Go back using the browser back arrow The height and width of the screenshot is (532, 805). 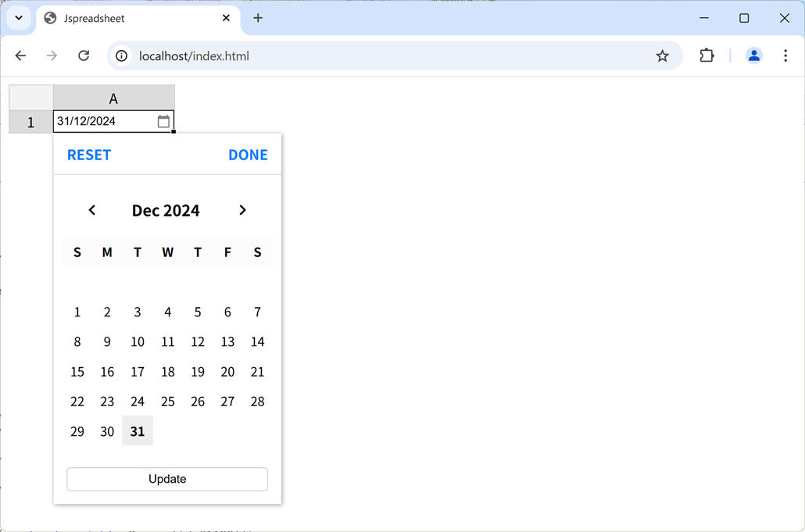[x=20, y=55]
